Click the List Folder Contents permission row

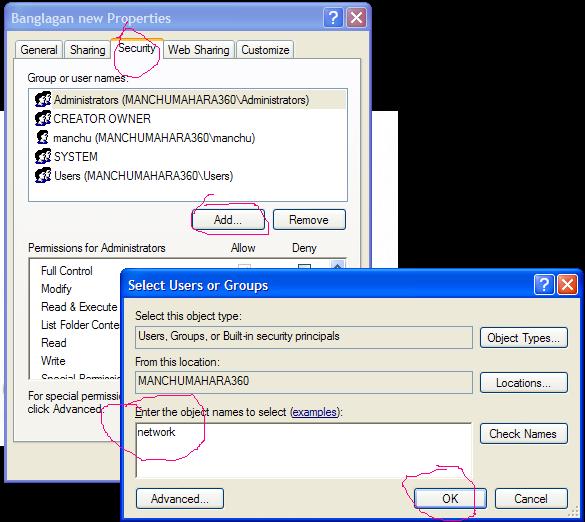[80, 325]
